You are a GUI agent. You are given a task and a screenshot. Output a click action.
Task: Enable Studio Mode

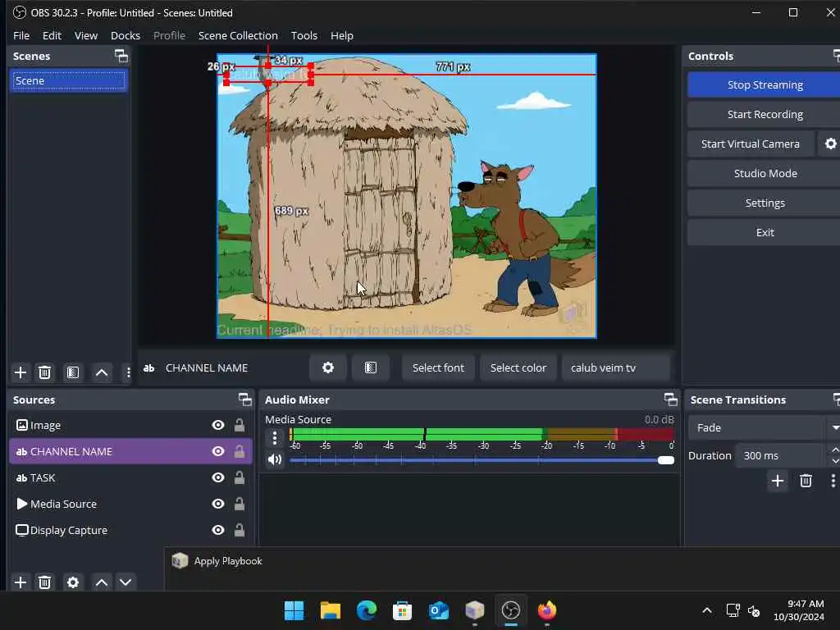(765, 173)
